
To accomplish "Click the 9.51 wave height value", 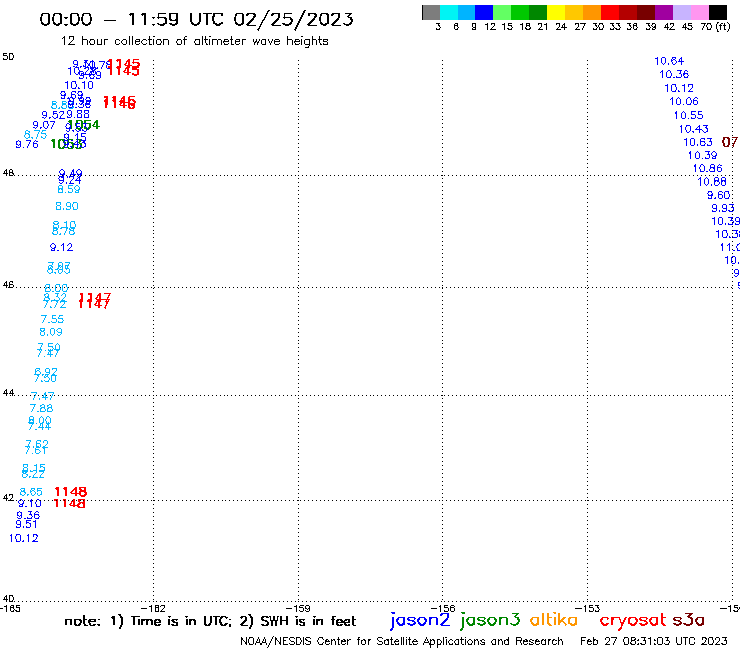I will coord(26,524).
